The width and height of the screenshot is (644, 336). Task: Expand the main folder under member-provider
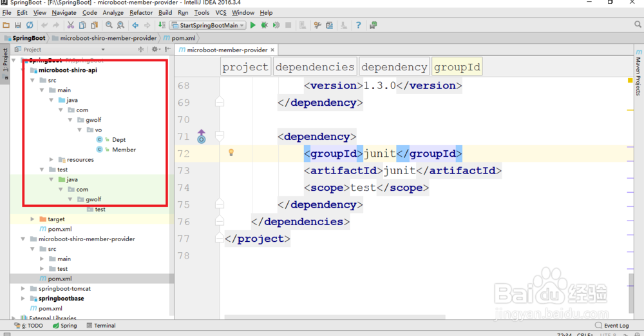pos(42,259)
